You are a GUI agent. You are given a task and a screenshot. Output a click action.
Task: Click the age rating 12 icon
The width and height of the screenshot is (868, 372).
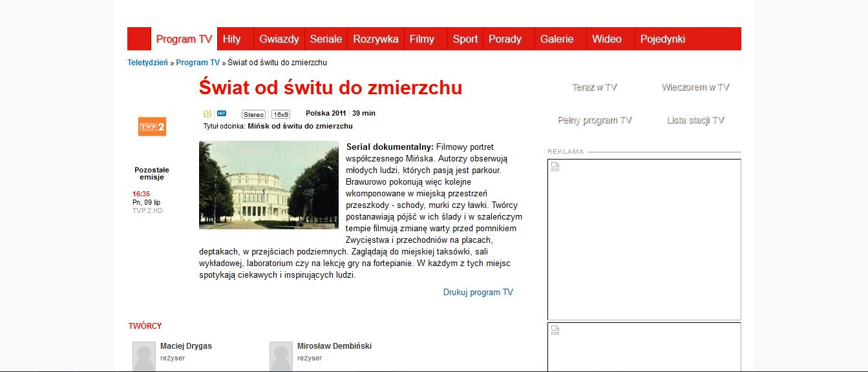[207, 114]
